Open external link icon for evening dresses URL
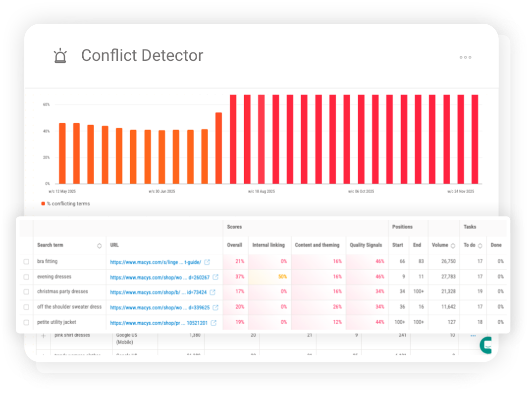 [x=215, y=277]
